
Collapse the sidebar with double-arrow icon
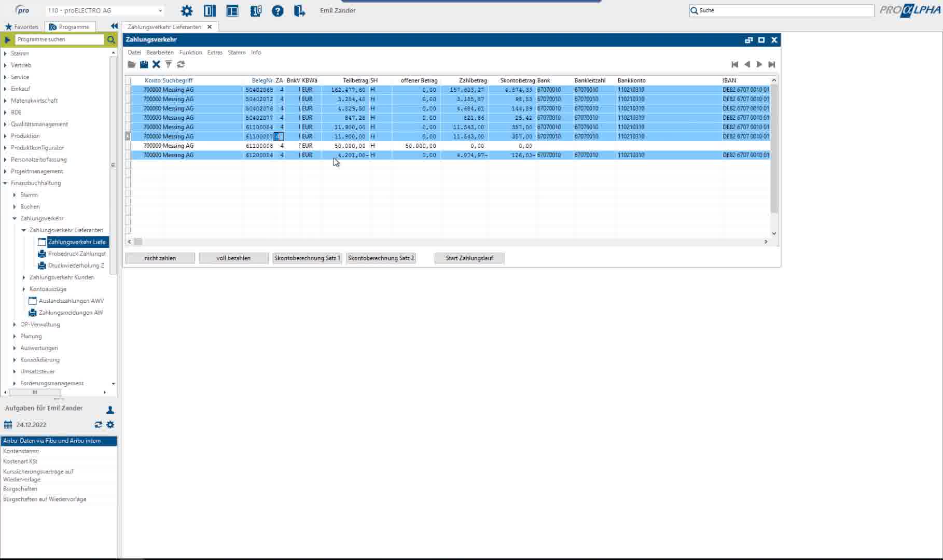tap(114, 26)
